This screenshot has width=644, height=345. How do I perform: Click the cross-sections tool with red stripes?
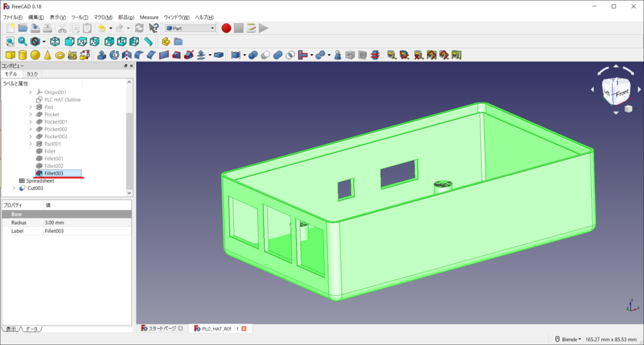pos(375,55)
